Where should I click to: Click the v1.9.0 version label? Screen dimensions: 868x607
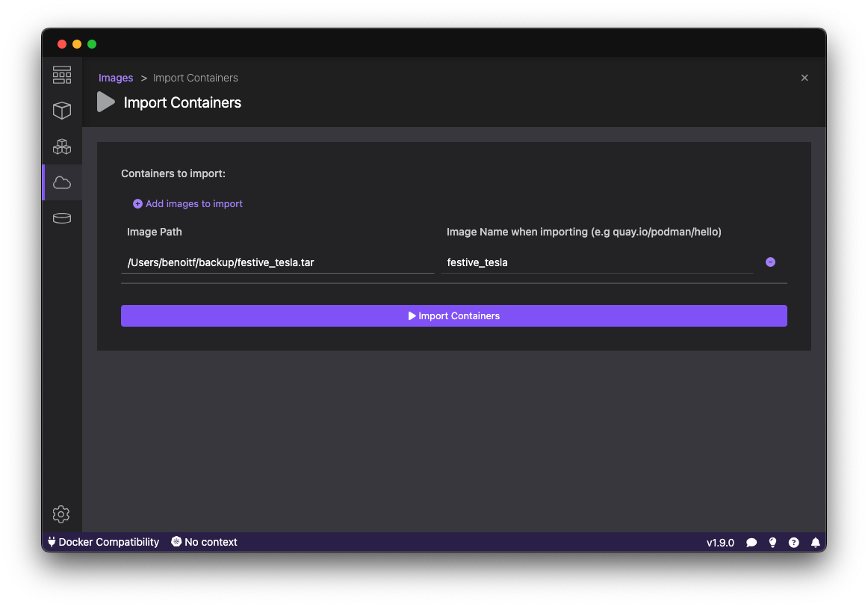(720, 543)
